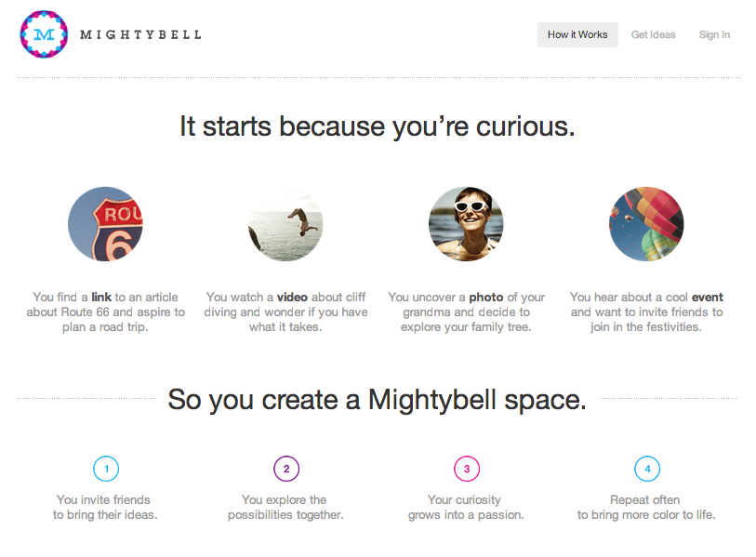Screen dimensions: 756x557
Task: Click the text You invite friends to bring ideas
Action: (105, 508)
